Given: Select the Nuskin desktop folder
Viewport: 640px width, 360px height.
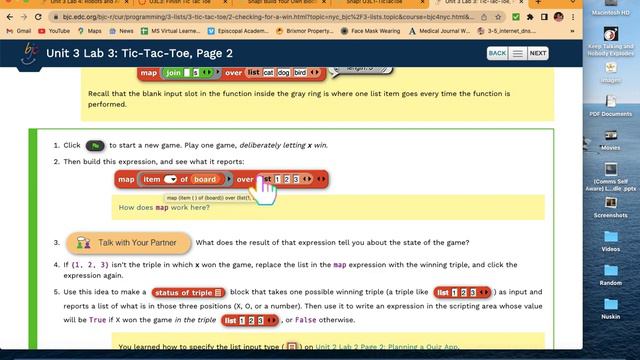Looking at the screenshot, I should coord(611,309).
